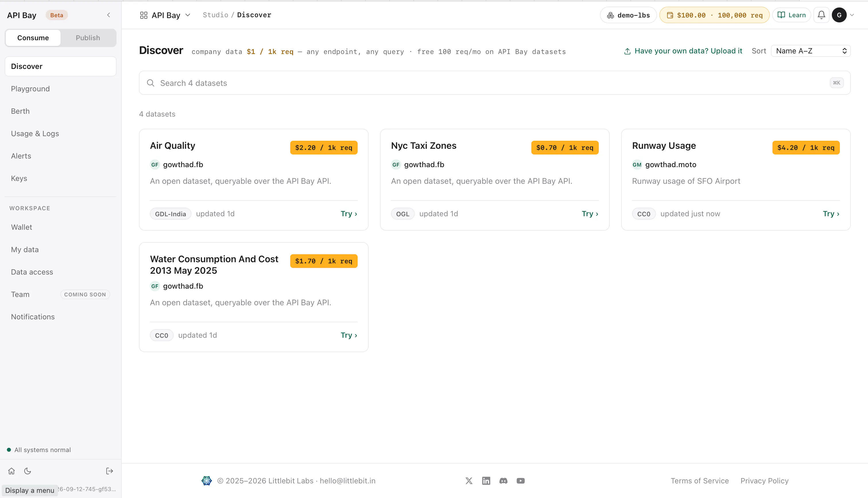868x498 pixels.
Task: Open My data in workspace
Action: click(x=61, y=250)
